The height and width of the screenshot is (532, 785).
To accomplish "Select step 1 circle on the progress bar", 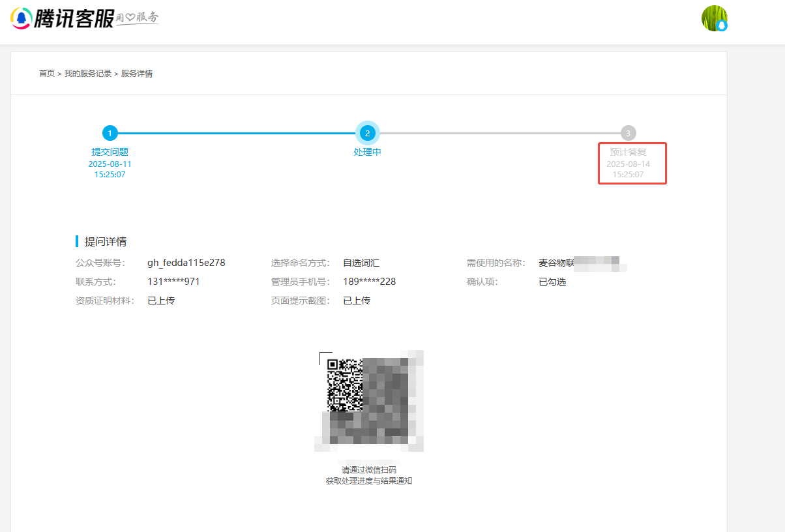I will click(x=110, y=133).
